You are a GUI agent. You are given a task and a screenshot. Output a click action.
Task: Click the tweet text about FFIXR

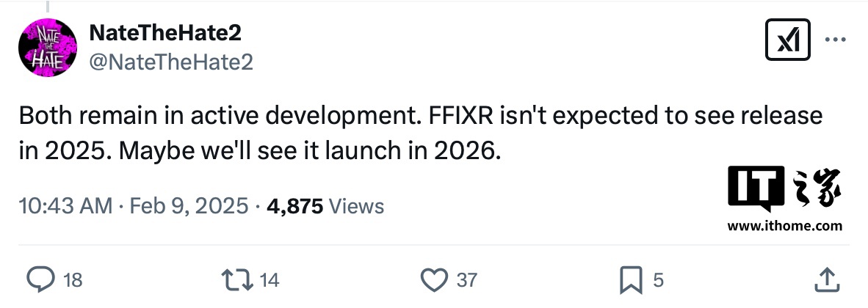point(420,133)
